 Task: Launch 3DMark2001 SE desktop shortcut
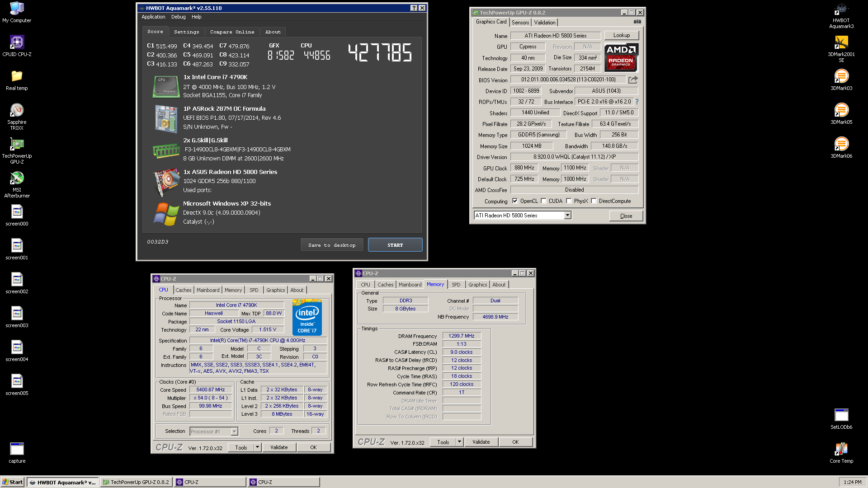pyautogui.click(x=841, y=49)
